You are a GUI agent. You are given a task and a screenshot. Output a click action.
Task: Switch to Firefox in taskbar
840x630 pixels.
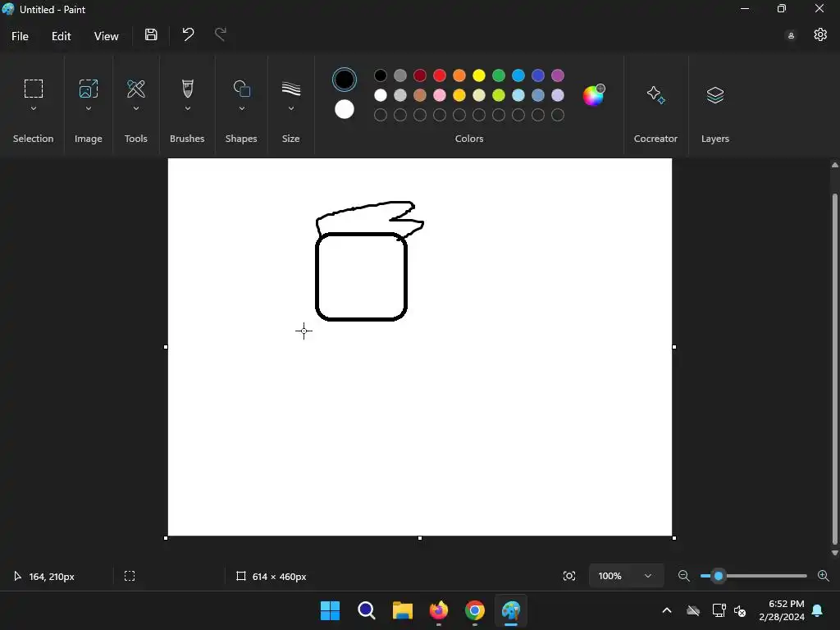click(439, 610)
